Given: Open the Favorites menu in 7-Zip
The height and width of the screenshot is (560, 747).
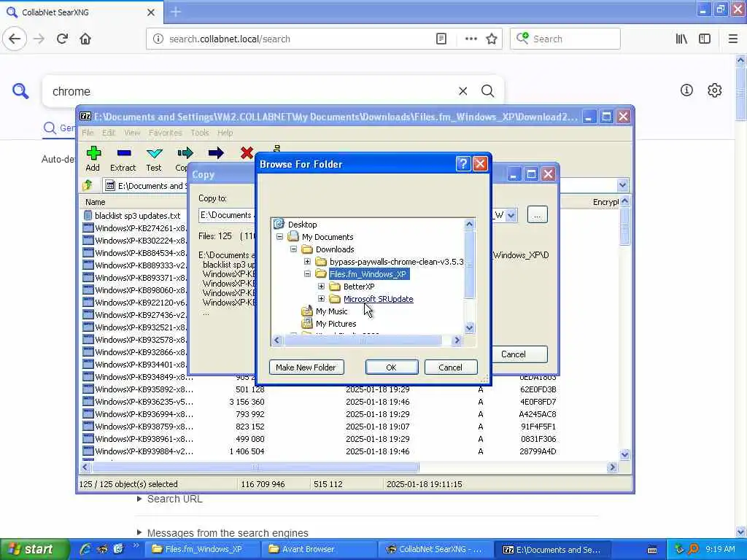Looking at the screenshot, I should (x=165, y=133).
